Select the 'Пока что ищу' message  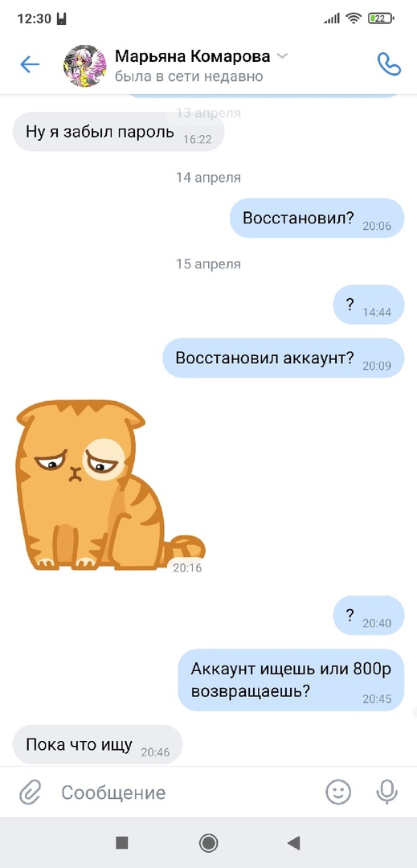tap(97, 745)
